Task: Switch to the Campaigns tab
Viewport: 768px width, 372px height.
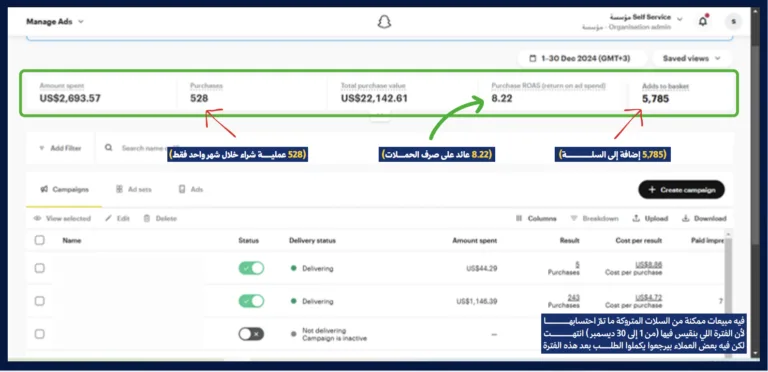Action: (x=64, y=189)
